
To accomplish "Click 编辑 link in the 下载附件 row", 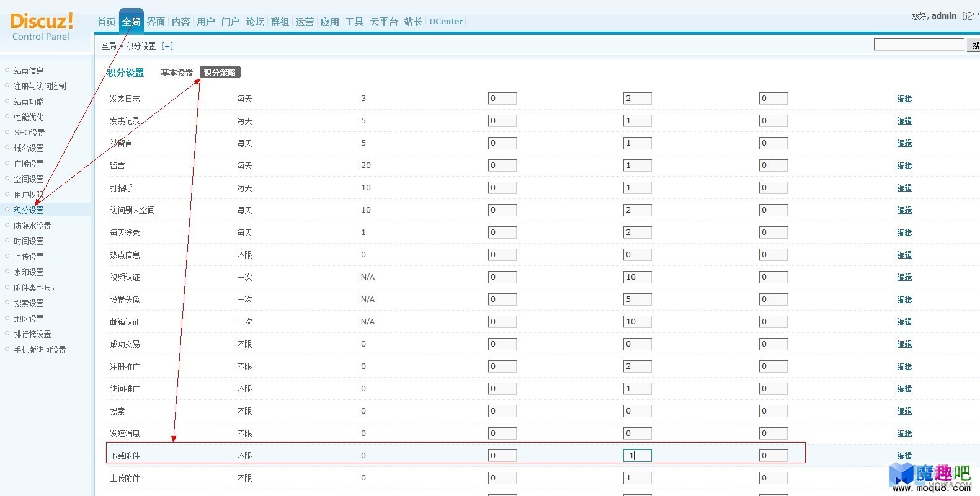I will pyautogui.click(x=904, y=456).
